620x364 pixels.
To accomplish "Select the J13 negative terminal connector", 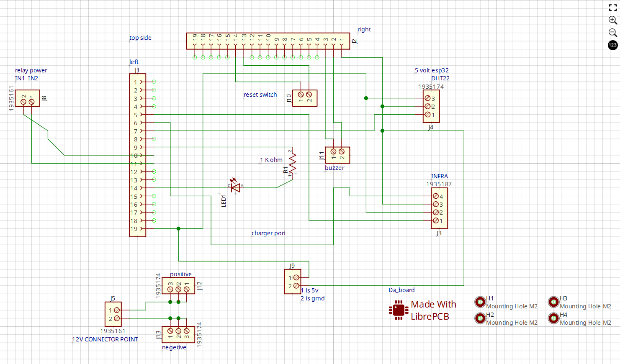I will pyautogui.click(x=178, y=335).
